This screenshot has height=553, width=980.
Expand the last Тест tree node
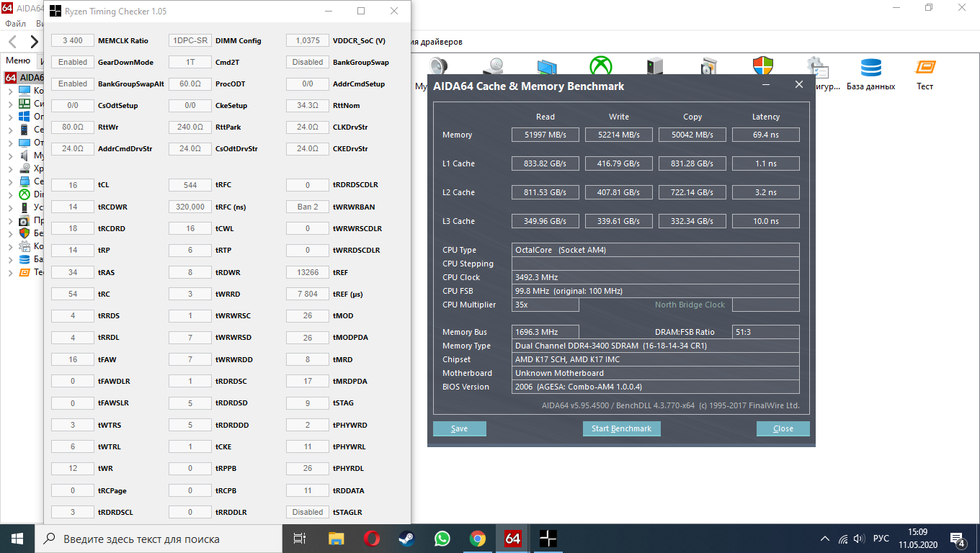tap(10, 272)
